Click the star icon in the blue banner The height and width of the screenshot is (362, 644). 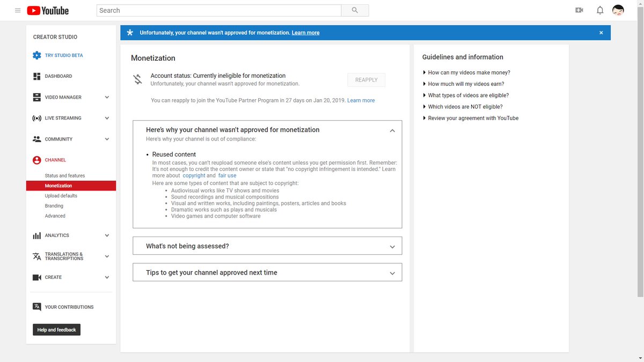tap(129, 32)
